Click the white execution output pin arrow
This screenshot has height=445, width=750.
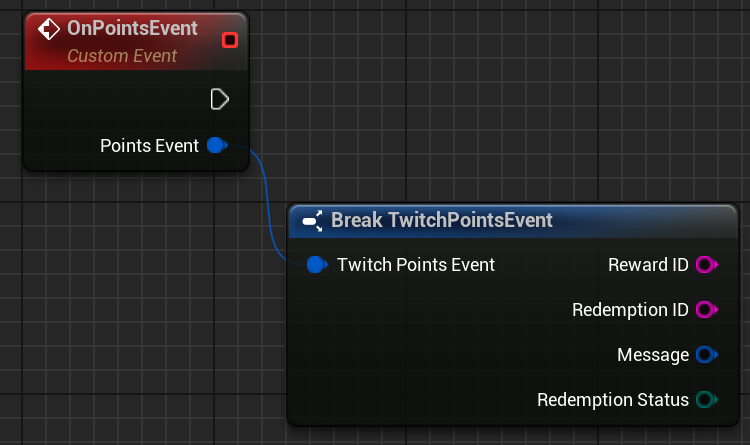220,99
